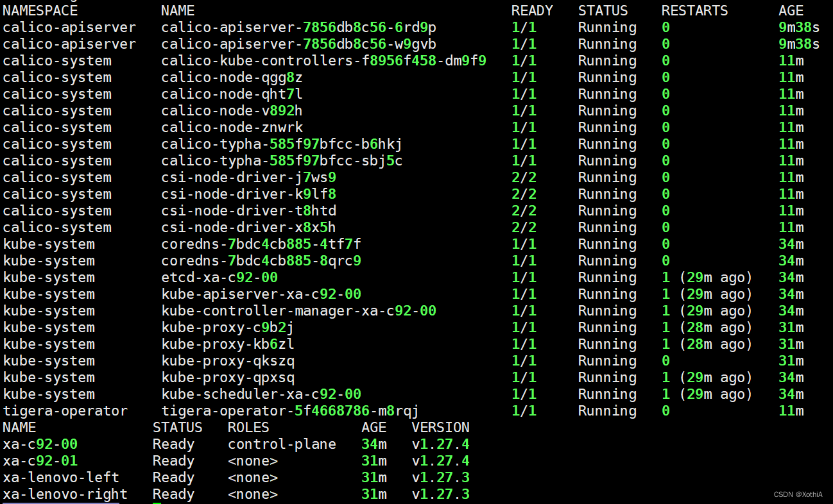Select node name xa-c92-00
The image size is (833, 504).
click(x=40, y=444)
